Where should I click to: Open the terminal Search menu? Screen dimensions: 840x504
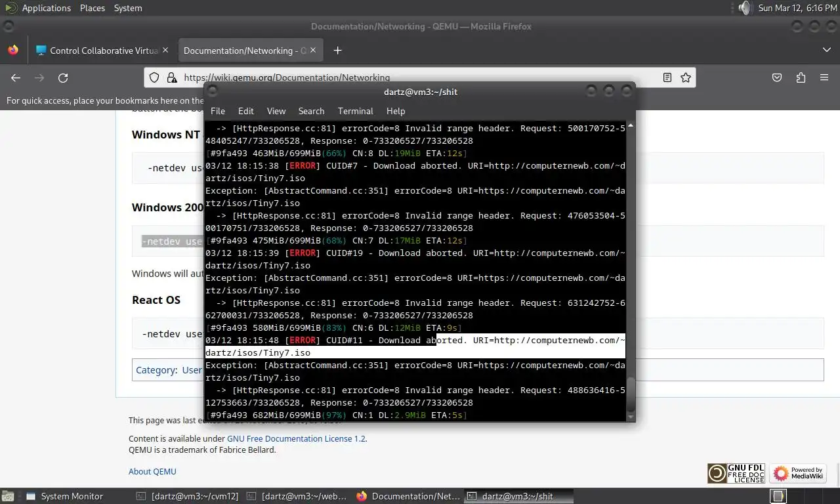pyautogui.click(x=311, y=111)
